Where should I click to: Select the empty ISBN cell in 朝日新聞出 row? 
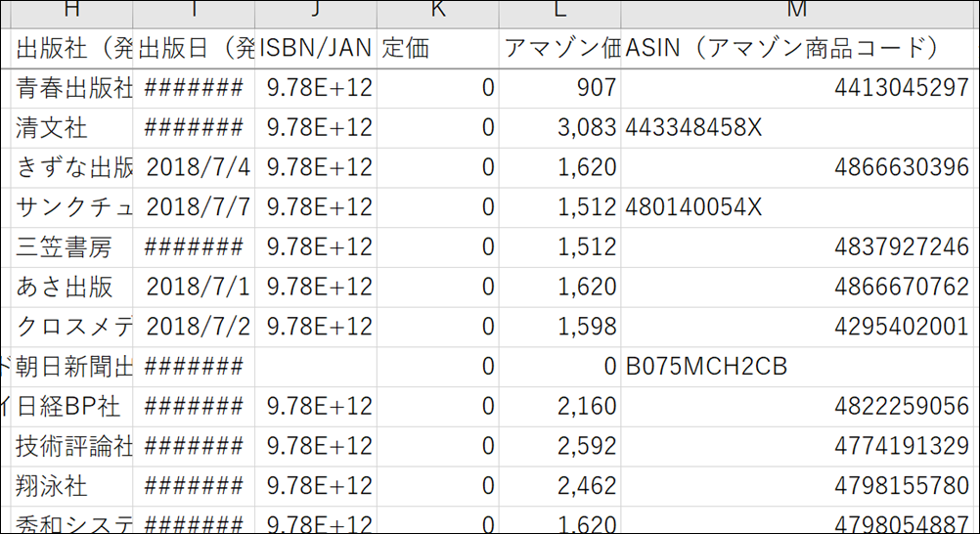pos(316,367)
